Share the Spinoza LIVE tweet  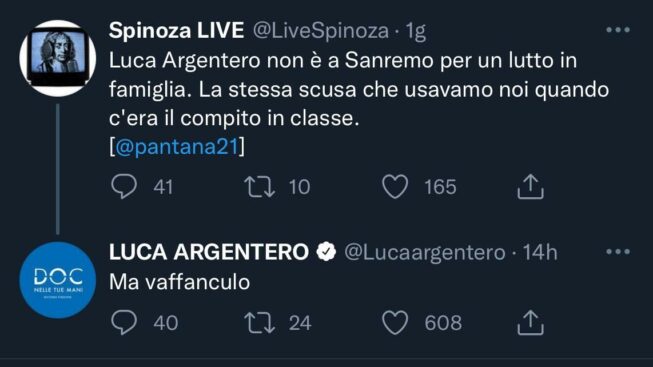coord(531,186)
